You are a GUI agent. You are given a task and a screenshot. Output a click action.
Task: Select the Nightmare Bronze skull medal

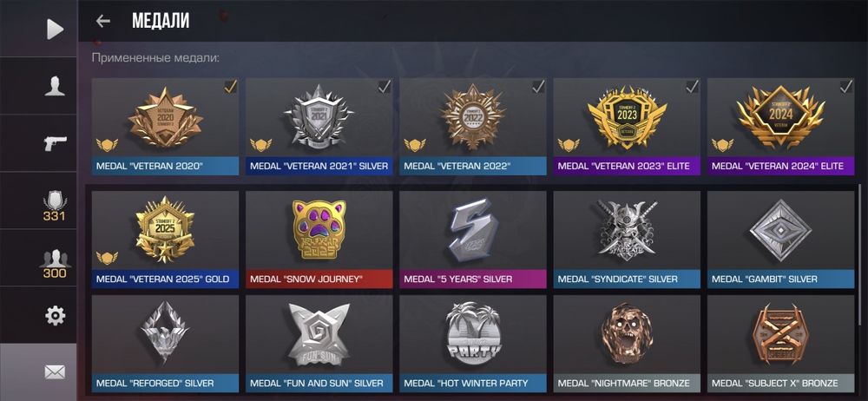pyautogui.click(x=627, y=344)
